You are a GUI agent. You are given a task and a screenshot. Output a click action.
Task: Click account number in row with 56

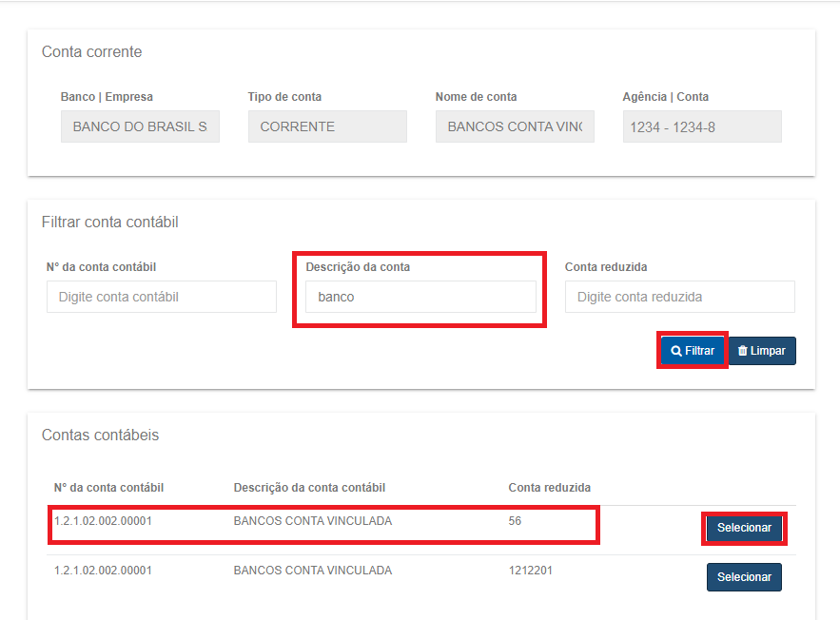point(103,521)
